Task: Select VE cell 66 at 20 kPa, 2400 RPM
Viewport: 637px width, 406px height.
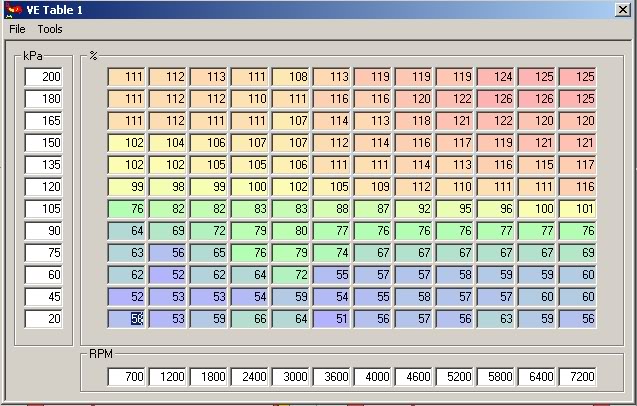Action: pyautogui.click(x=249, y=318)
